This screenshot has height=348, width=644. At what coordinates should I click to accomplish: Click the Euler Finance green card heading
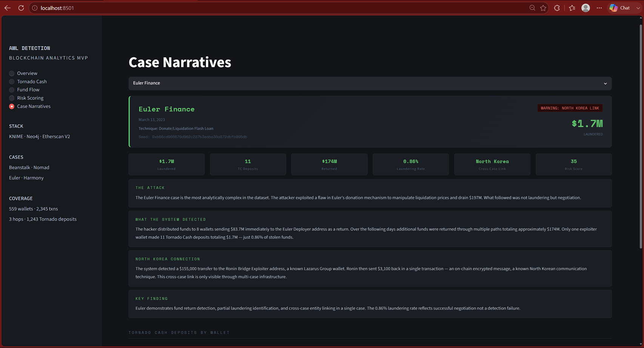pos(166,109)
